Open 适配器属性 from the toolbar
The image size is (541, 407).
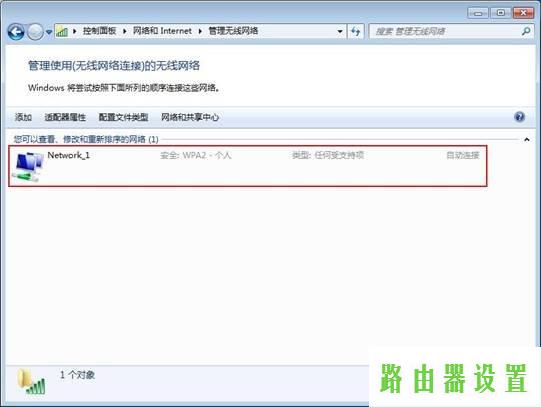[x=65, y=117]
